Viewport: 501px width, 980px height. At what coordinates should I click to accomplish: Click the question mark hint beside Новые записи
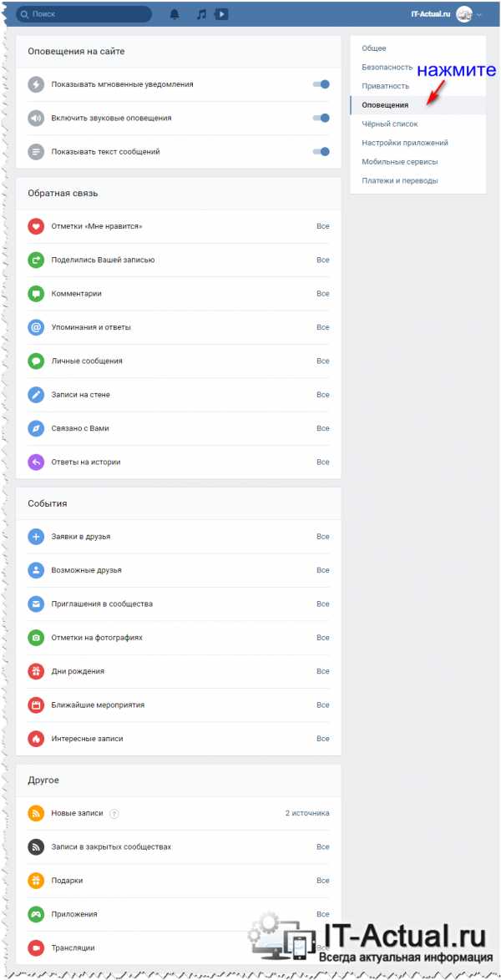click(114, 814)
